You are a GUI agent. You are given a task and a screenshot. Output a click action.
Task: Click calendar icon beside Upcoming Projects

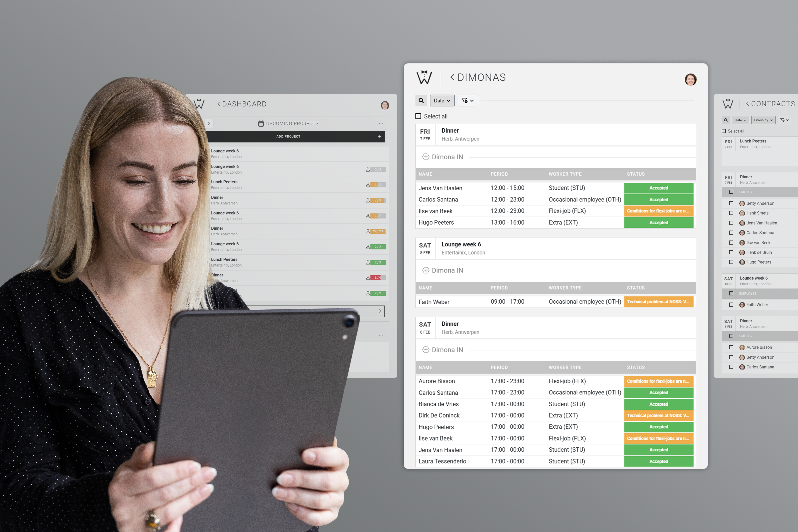pos(261,124)
